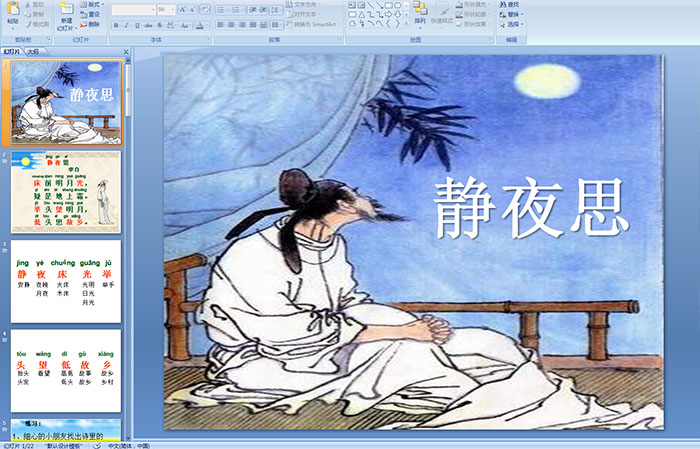The height and width of the screenshot is (449, 700).
Task: Select the Right Arrow block shape
Action: point(388,14)
